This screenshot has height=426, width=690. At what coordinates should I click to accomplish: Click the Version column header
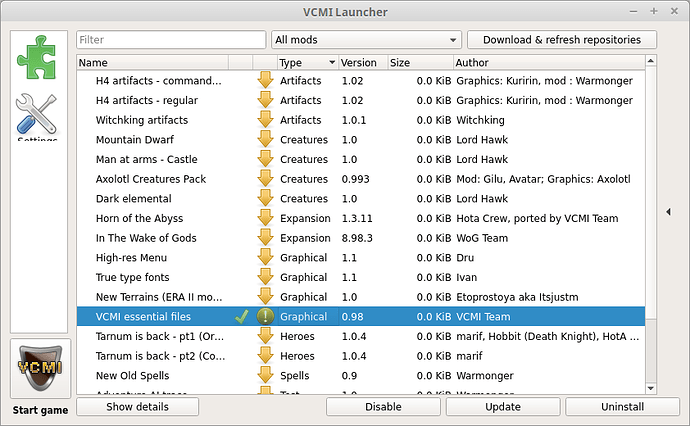[363, 62]
